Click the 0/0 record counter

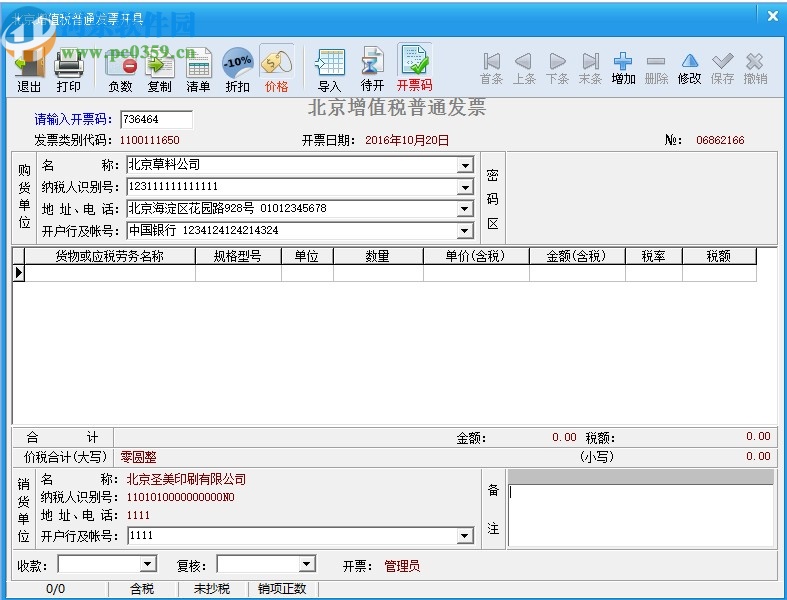point(56,589)
